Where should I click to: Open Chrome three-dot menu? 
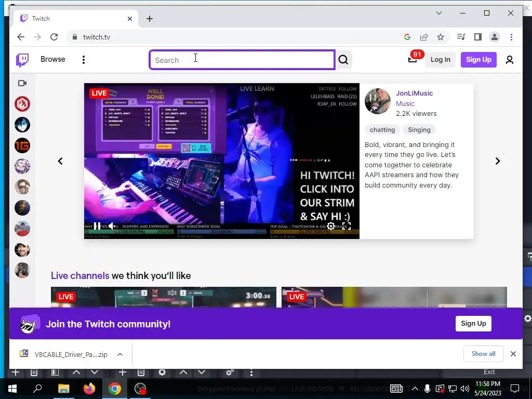[x=511, y=37]
